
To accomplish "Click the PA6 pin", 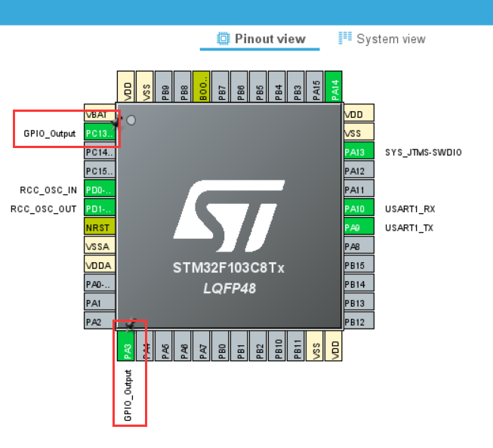I will 183,346.
